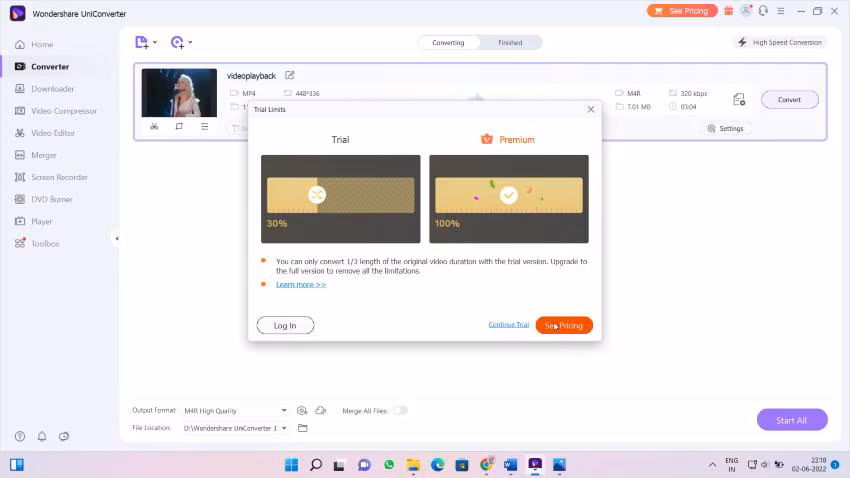
Task: Open the hamburger menu in the title bar
Action: point(781,11)
